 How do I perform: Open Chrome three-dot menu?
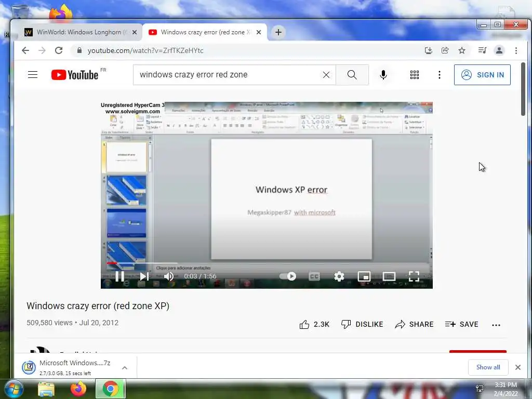(516, 50)
